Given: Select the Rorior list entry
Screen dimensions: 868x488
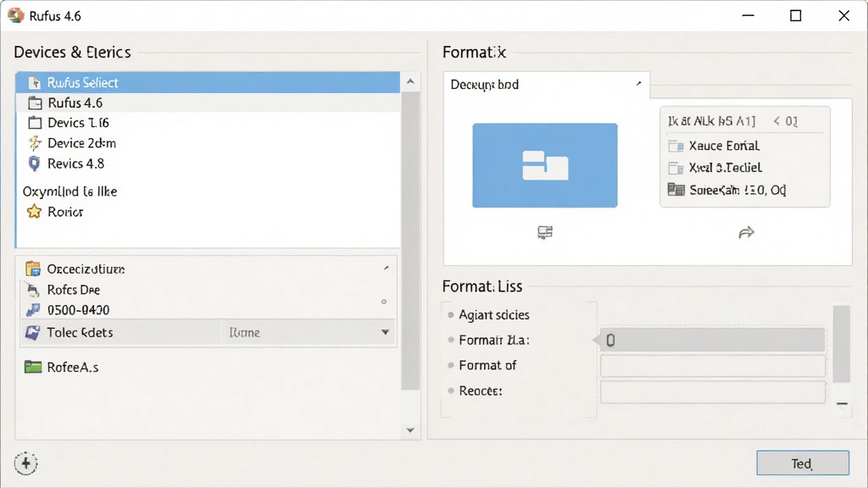Looking at the screenshot, I should 209,212.
